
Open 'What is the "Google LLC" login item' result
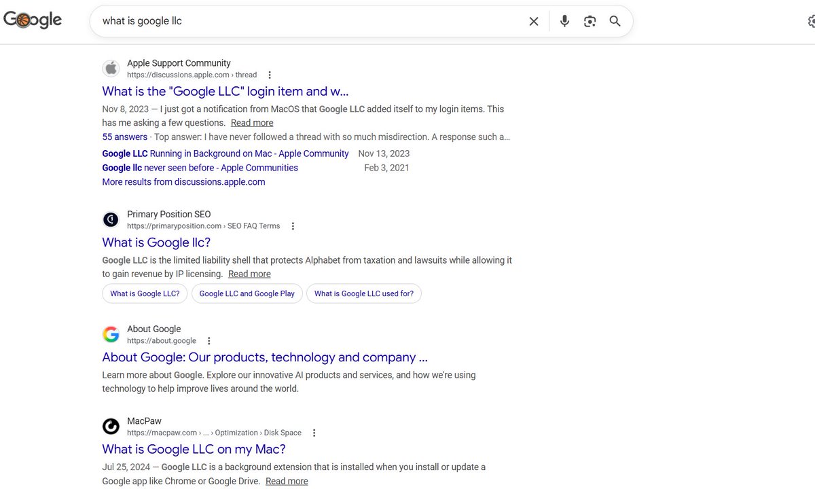(x=225, y=91)
